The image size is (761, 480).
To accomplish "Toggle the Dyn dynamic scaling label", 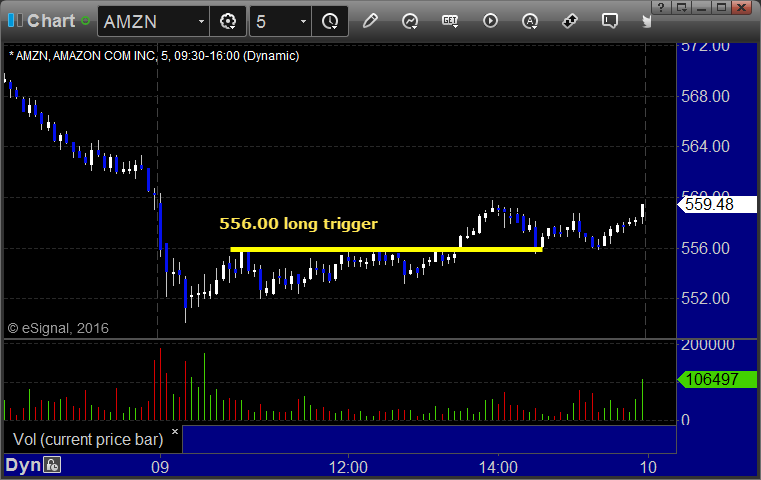I will (23, 465).
